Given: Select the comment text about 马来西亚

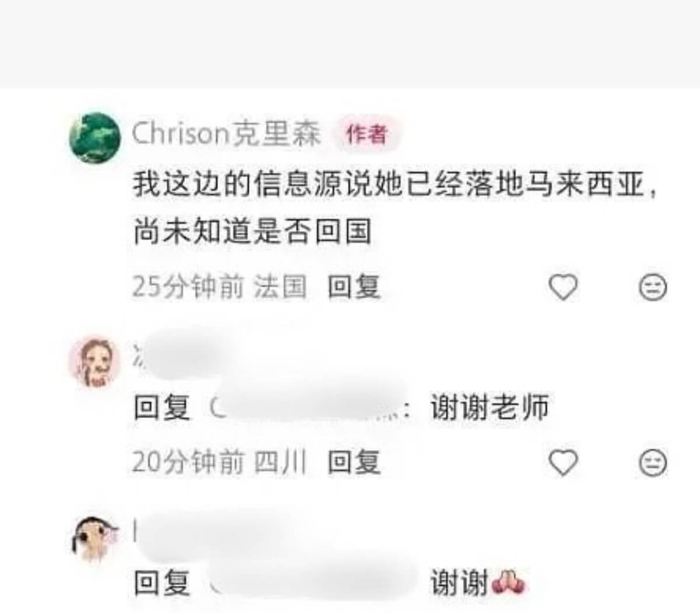Looking at the screenshot, I should pyautogui.click(x=395, y=208).
